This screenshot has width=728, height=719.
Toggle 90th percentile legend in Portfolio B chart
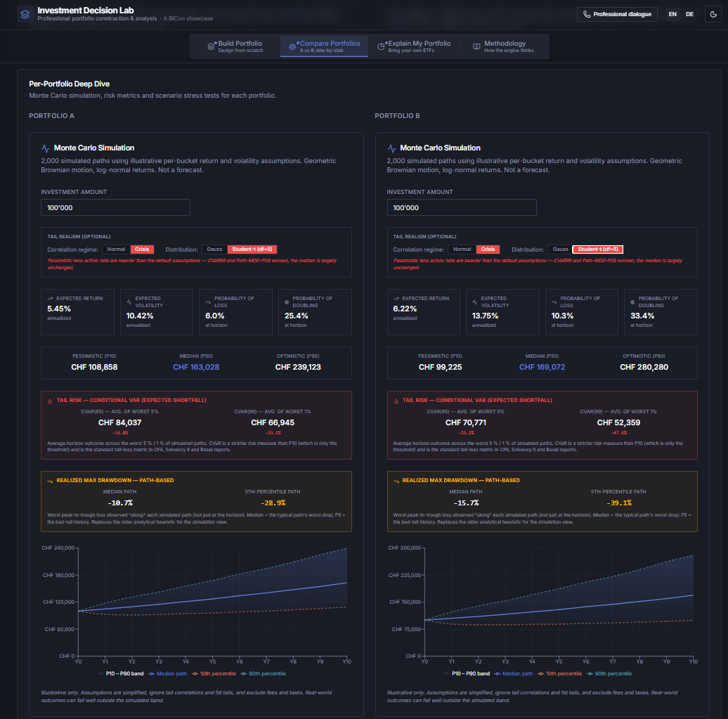coord(609,674)
